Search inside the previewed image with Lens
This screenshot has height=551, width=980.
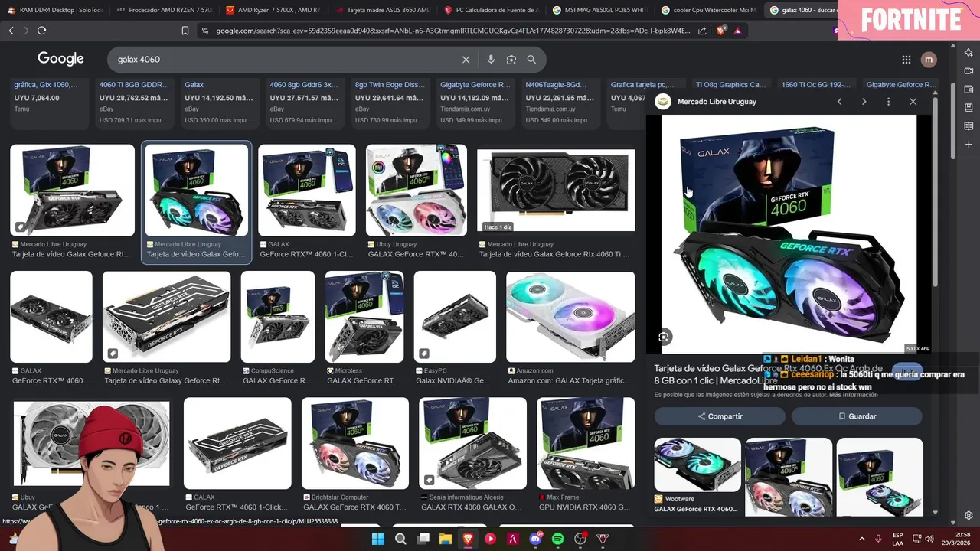click(664, 337)
